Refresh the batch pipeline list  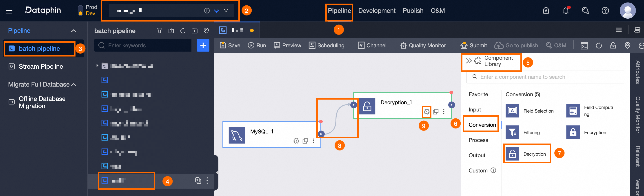tap(183, 31)
